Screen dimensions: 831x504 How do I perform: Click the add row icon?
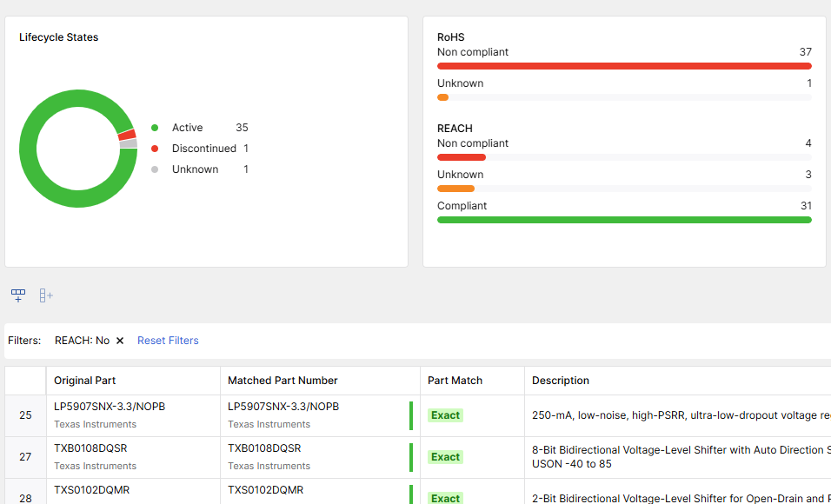coord(18,295)
